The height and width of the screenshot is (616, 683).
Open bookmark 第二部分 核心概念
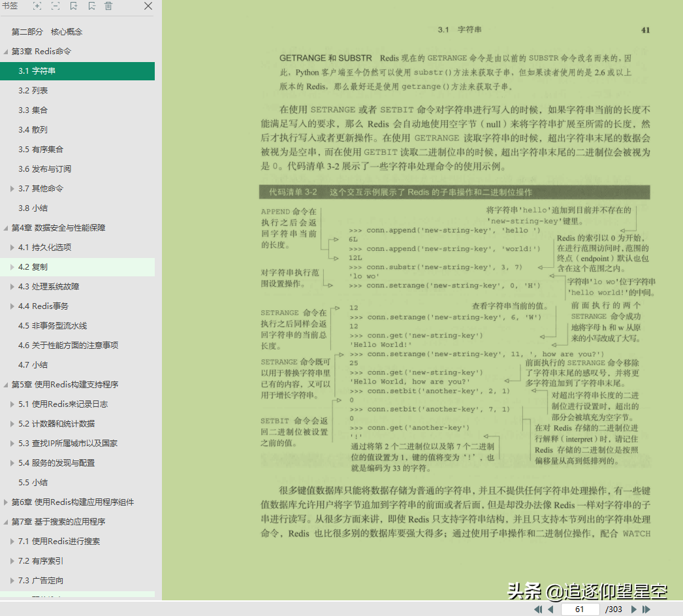[47, 32]
